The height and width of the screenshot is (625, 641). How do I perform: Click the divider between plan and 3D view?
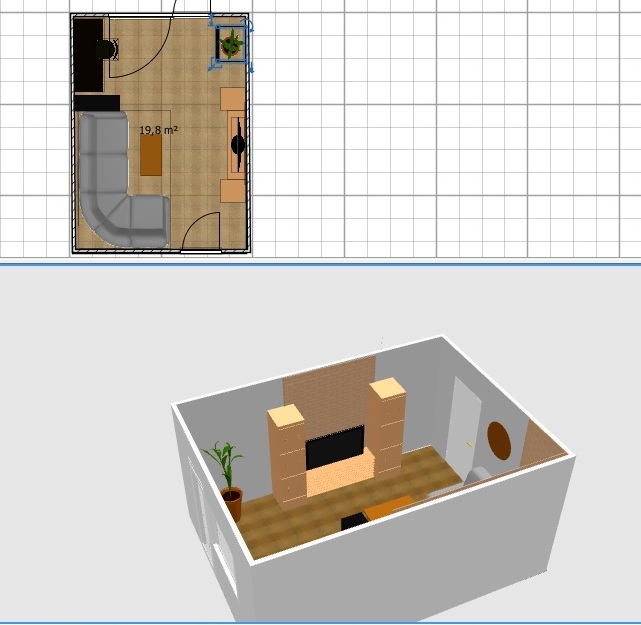320,264
